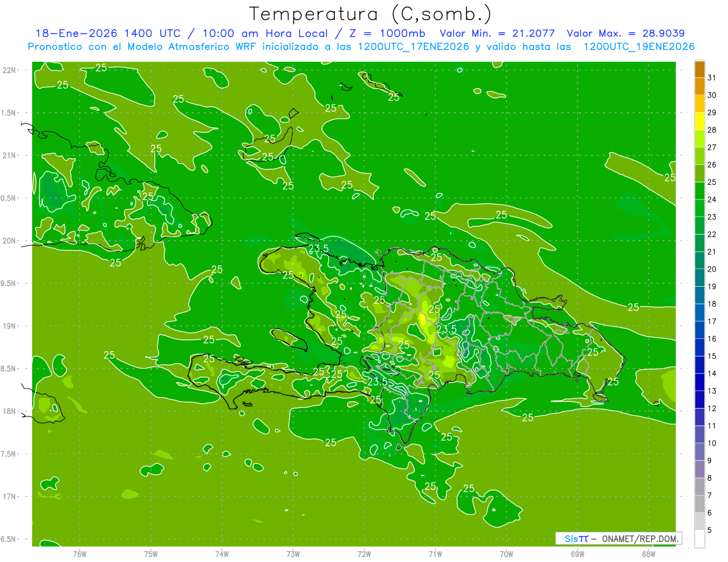Pick the lime swatch between 27 and 28
Image resolution: width=728 pixels, height=562 pixels.
699,138
